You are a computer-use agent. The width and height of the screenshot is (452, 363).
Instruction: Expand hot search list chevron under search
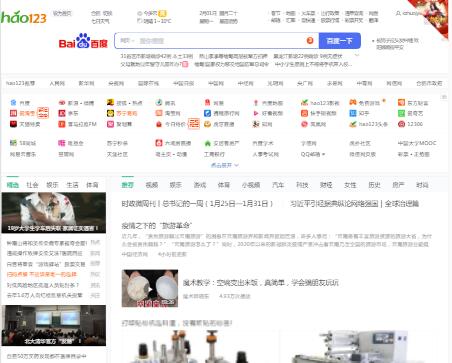coord(357,55)
